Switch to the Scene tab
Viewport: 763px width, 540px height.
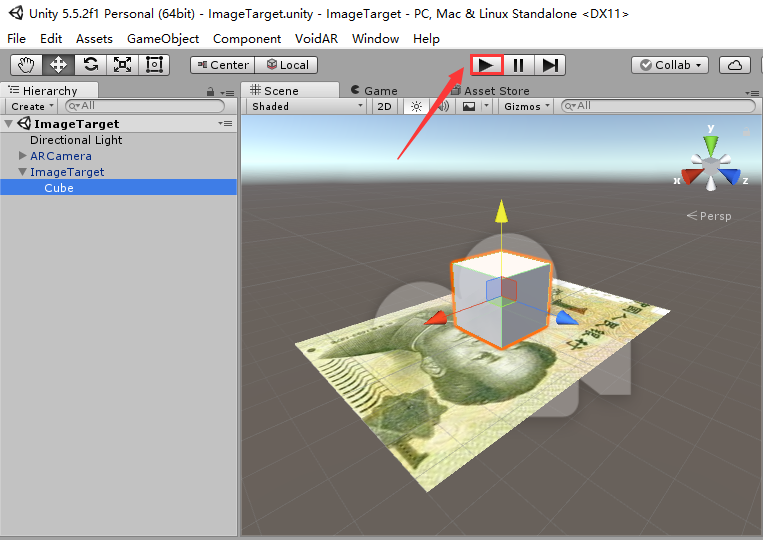pyautogui.click(x=290, y=90)
